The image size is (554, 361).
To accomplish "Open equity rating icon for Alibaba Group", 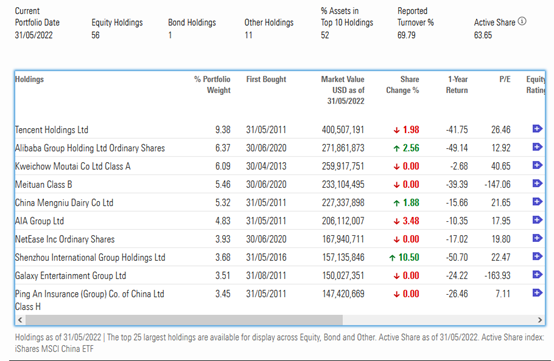I will coord(537,147).
